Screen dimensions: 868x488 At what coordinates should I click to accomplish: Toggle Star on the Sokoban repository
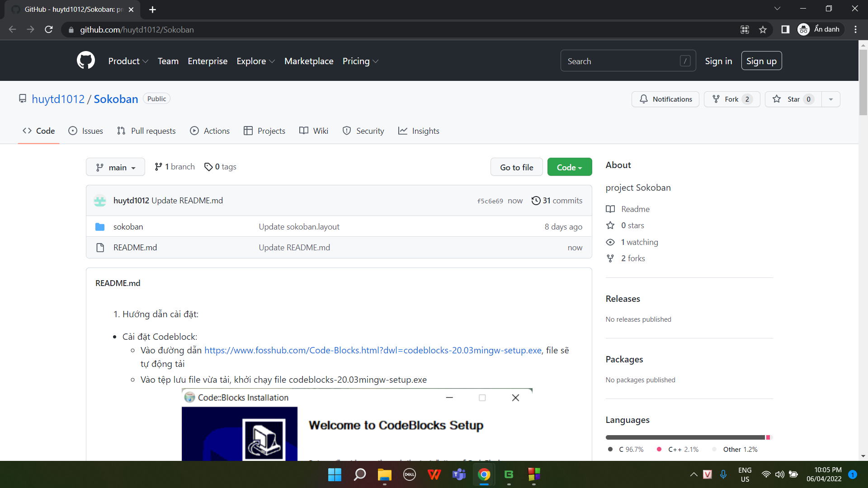793,99
